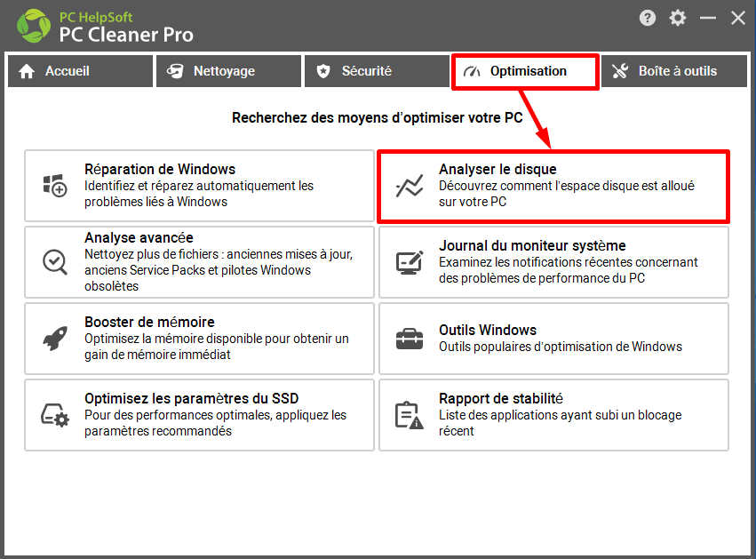Click the monitor with pencil icon
Viewport: 756px width, 559px height.
(x=410, y=262)
